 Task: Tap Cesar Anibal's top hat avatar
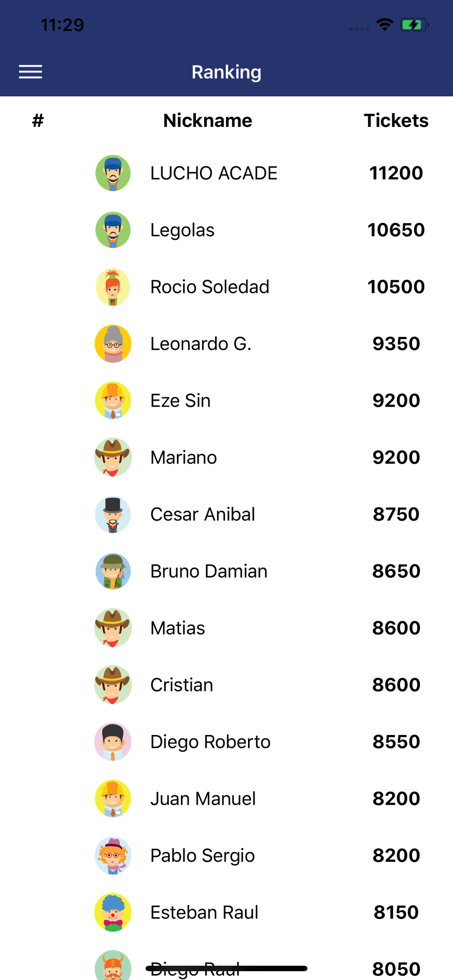[x=113, y=514]
